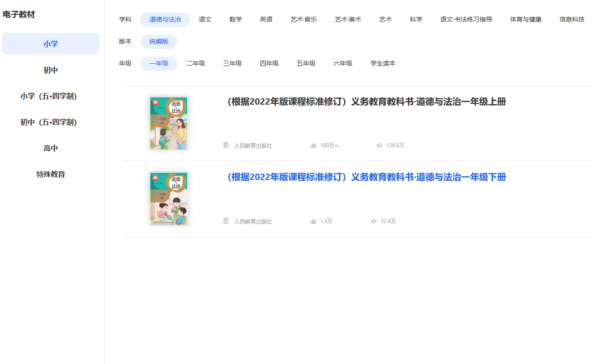This screenshot has height=364, width=610.
Task: Select the 信息科技 subject filter
Action: tap(572, 19)
